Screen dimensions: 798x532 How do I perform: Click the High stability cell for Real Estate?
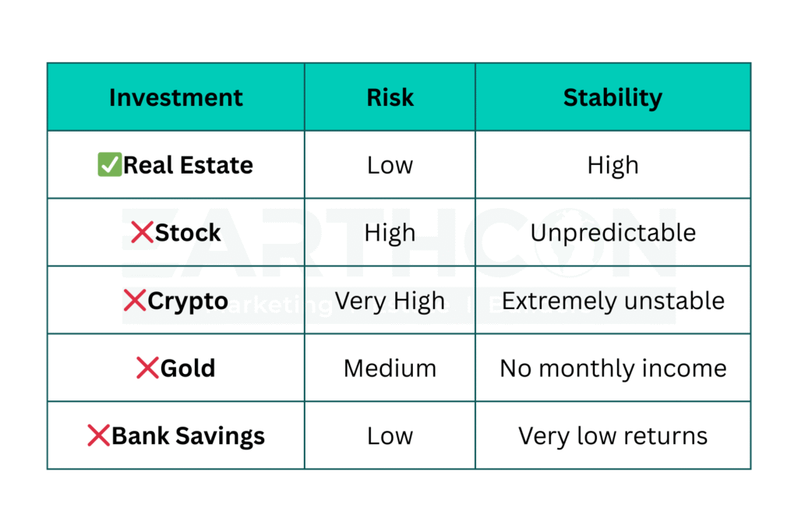coord(613,165)
